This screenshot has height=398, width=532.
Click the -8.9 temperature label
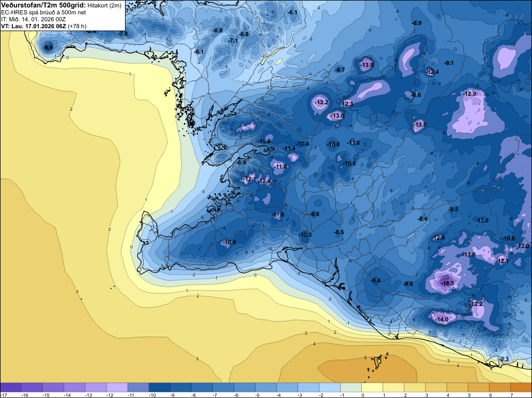coord(417,23)
